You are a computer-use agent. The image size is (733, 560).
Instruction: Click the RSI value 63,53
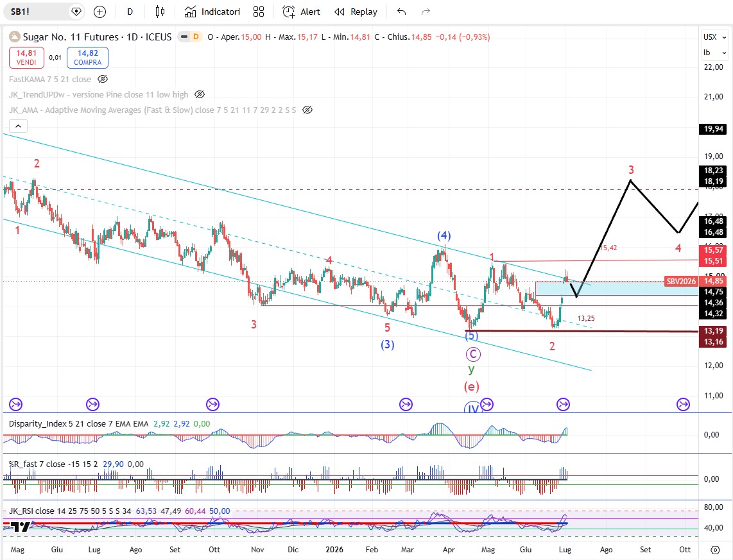[146, 511]
